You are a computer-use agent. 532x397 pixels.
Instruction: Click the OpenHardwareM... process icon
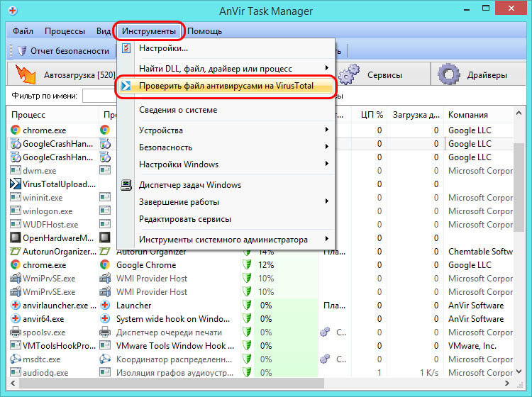click(16, 237)
